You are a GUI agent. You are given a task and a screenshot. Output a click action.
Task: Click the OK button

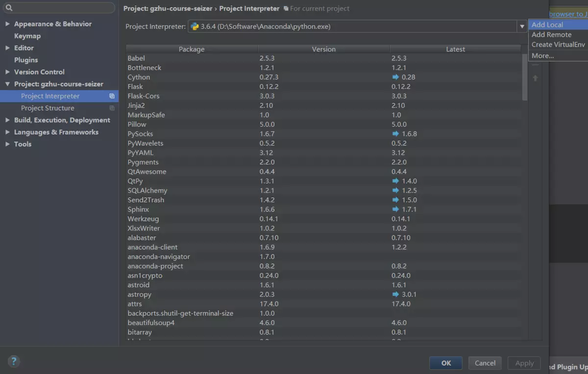446,363
